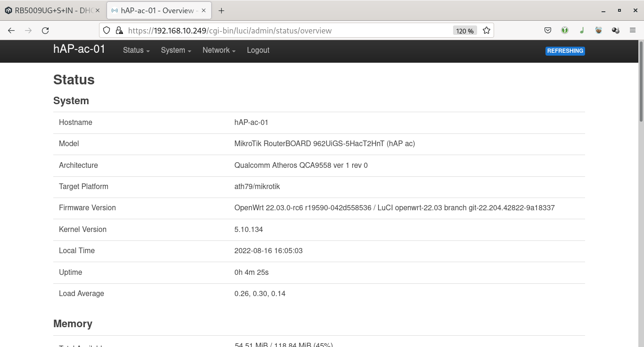Click the padlock site security icon
This screenshot has width=644, height=347.
tap(119, 31)
